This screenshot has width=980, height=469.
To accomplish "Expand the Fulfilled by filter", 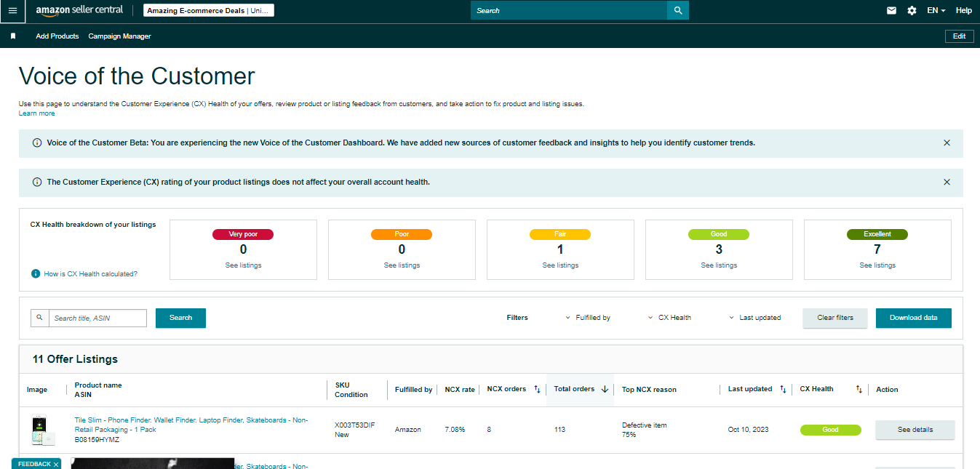I will coord(588,318).
